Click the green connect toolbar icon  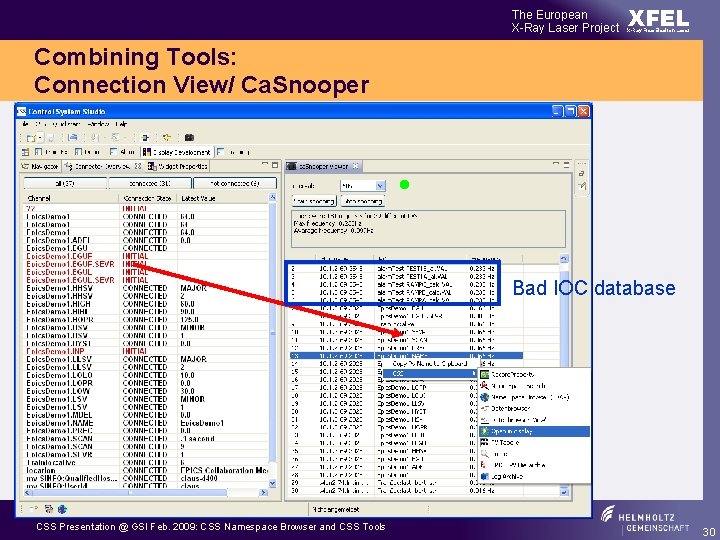point(145,137)
